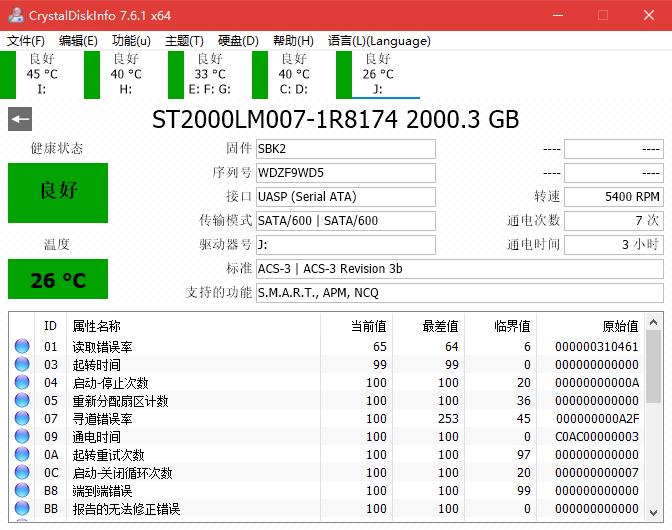Click status orb for 起转重试次数 row
The width and height of the screenshot is (672, 530).
[x=22, y=454]
